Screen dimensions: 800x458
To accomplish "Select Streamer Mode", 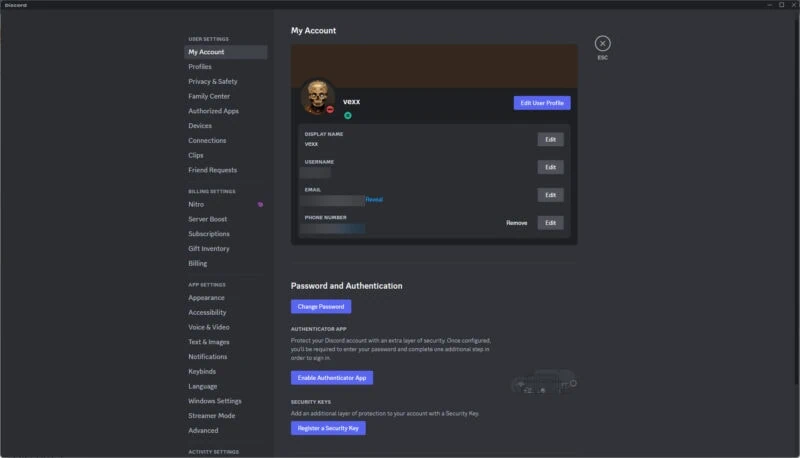I will pyautogui.click(x=226, y=416).
